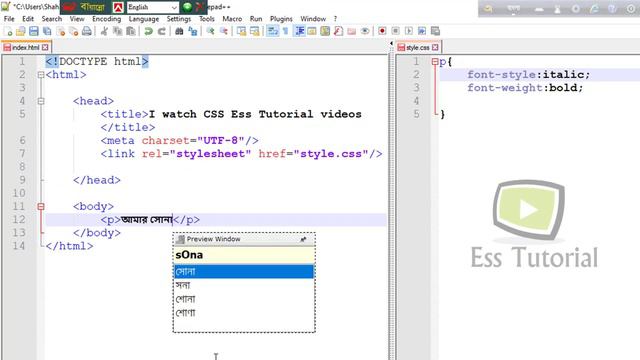640x360 pixels.
Task: Pin the Avro Preview Window
Action: pos(303,239)
